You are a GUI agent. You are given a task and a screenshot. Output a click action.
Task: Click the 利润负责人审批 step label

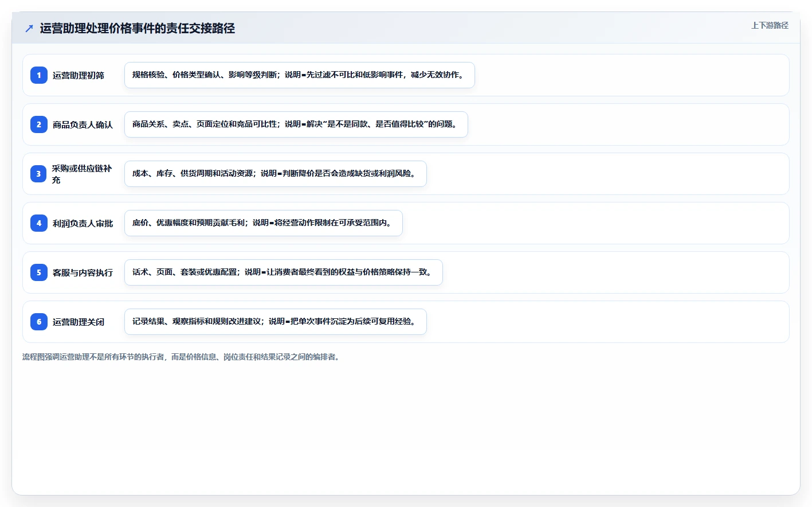click(83, 223)
